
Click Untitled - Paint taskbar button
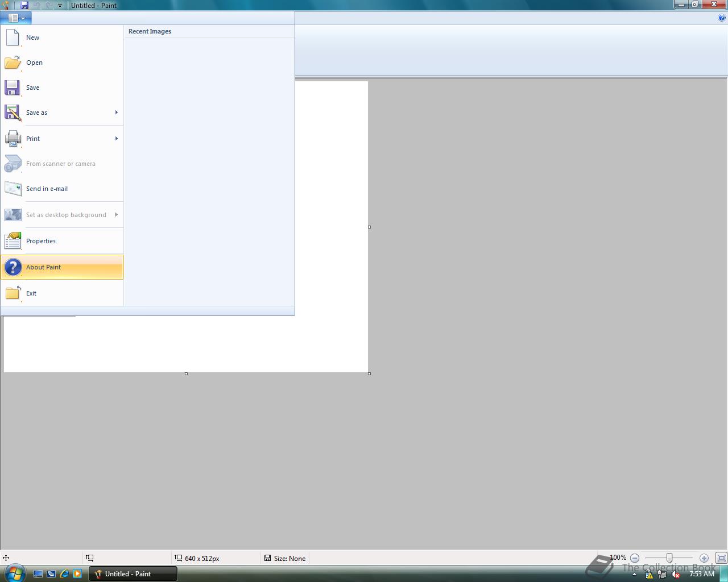click(x=133, y=574)
